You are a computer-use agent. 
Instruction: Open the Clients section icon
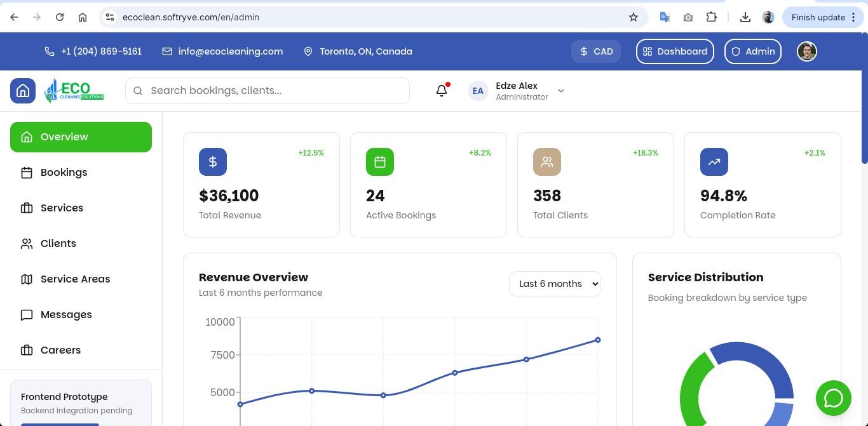click(x=27, y=243)
